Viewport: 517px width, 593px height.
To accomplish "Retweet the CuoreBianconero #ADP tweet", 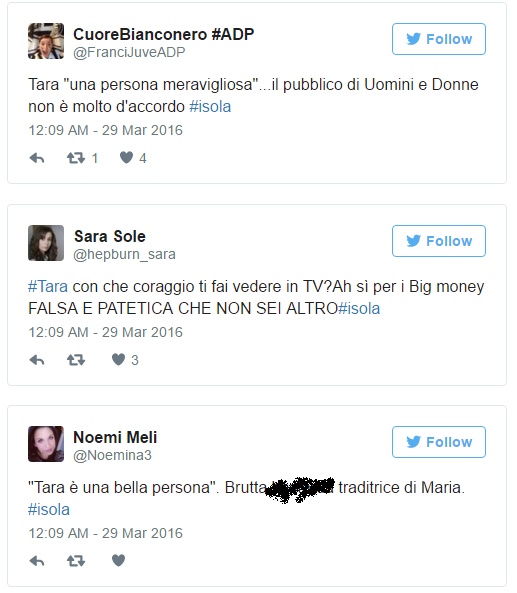I will click(x=76, y=158).
